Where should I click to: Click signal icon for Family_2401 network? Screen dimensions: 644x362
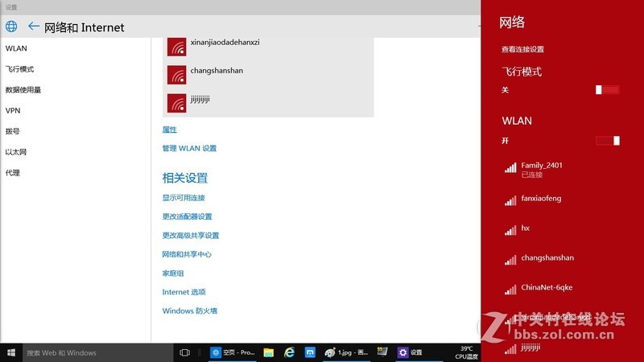(x=510, y=167)
